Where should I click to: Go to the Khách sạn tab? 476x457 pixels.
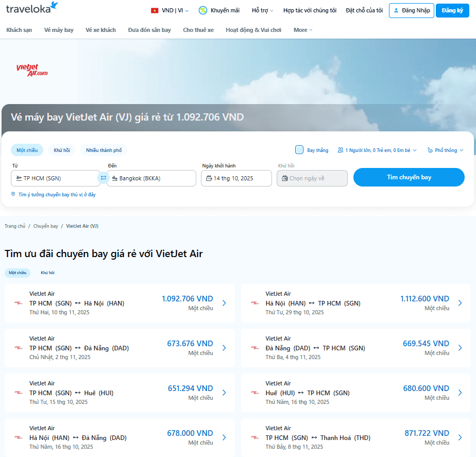(x=19, y=30)
